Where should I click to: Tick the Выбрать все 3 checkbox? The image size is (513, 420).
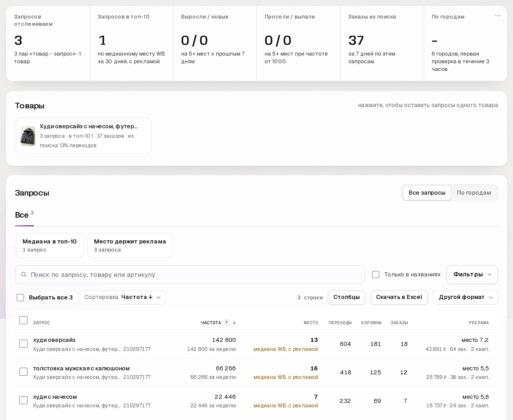click(20, 297)
